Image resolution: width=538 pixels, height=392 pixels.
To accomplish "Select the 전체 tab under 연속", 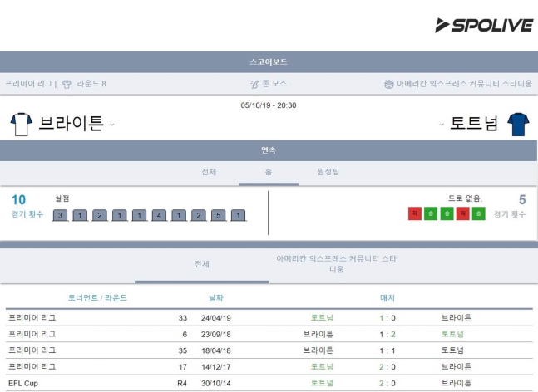I will pos(209,172).
